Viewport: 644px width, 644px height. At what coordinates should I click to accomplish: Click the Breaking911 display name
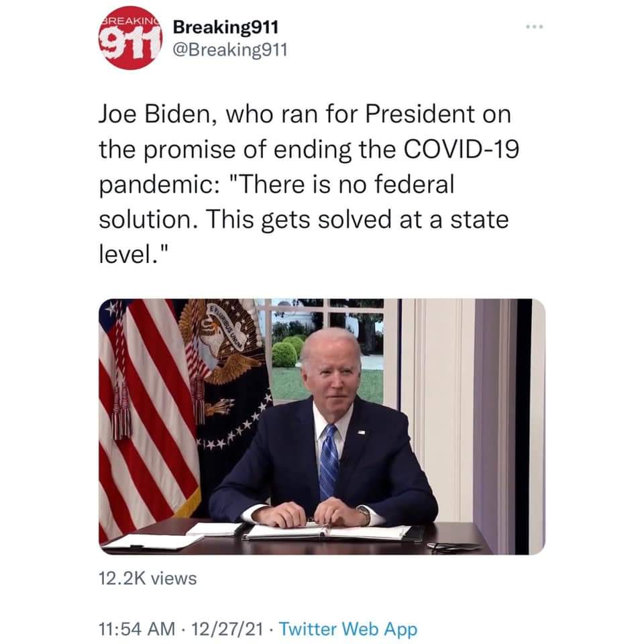pos(225,27)
